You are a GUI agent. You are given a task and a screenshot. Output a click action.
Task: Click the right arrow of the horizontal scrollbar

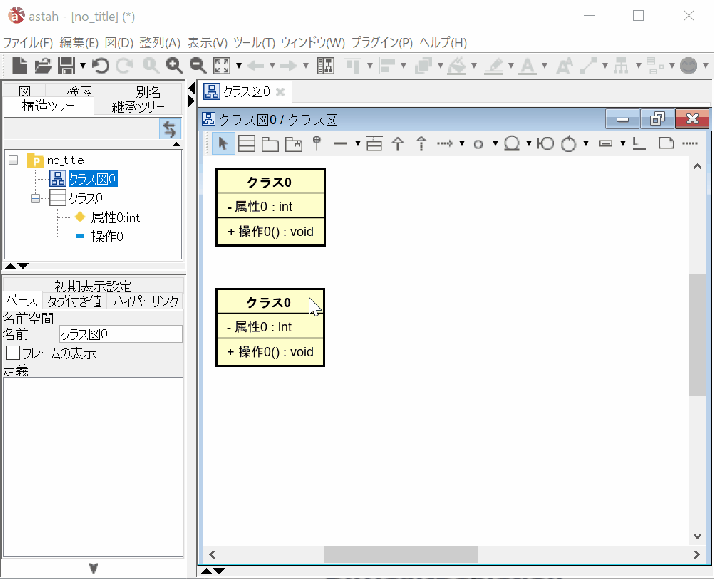pos(696,554)
